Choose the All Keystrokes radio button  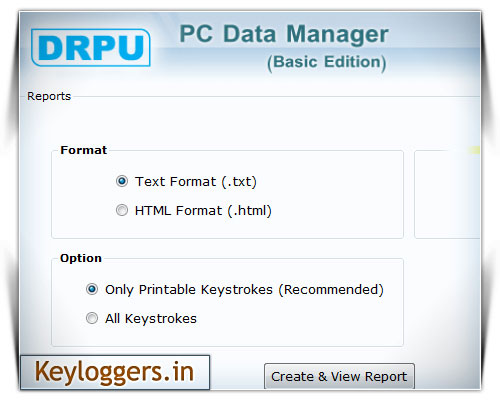pyautogui.click(x=92, y=318)
